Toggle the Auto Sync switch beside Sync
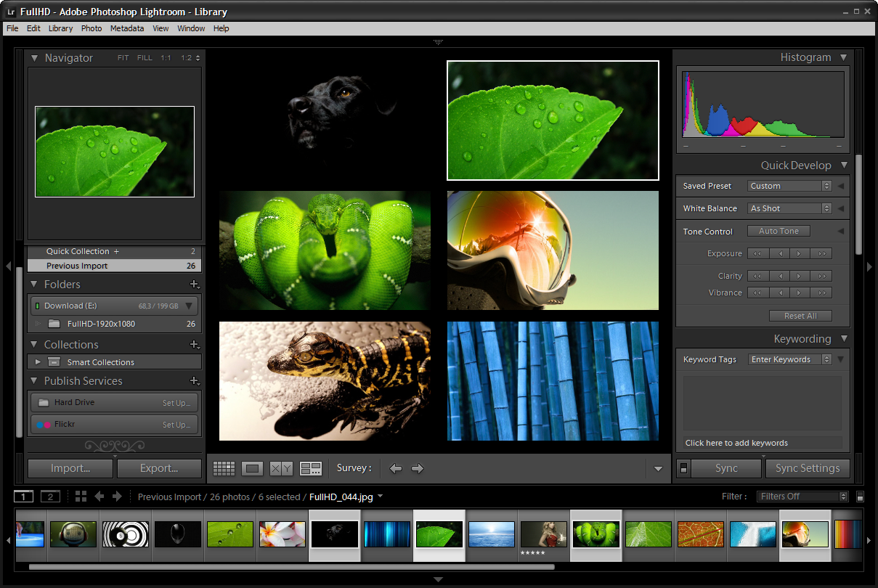 pos(683,468)
